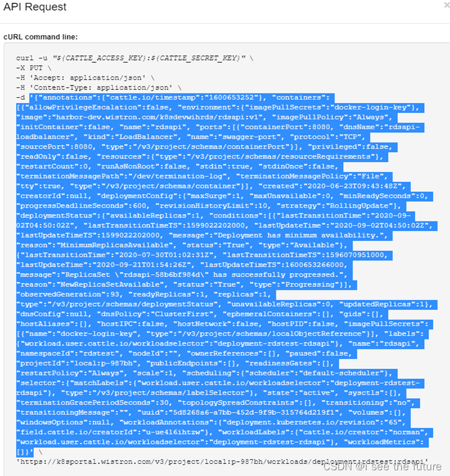
Task: Click the projectId local:p-987bh text
Action: click(78, 363)
